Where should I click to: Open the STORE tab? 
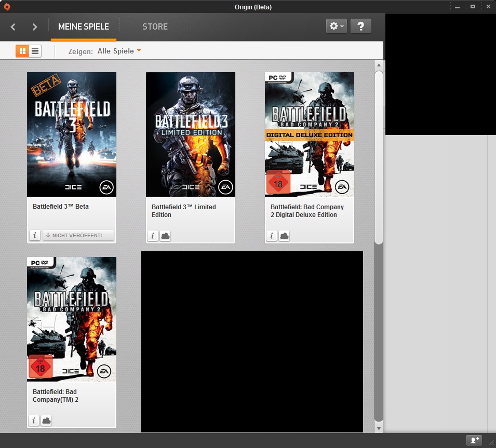(x=155, y=26)
